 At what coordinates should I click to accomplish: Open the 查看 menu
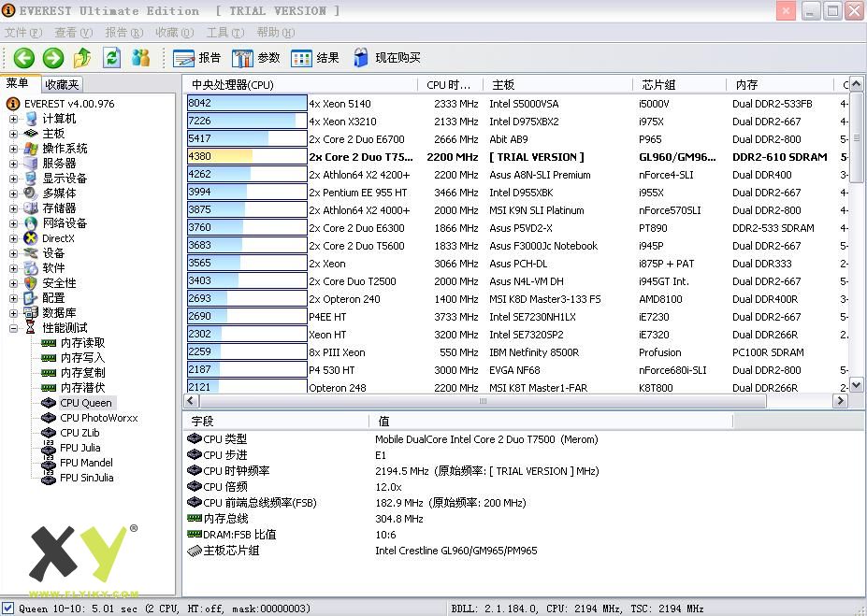[x=73, y=33]
